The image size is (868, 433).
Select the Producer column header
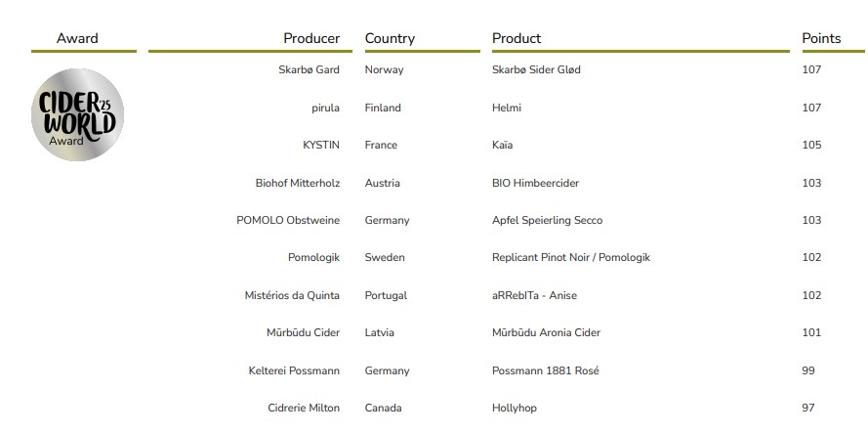311,38
